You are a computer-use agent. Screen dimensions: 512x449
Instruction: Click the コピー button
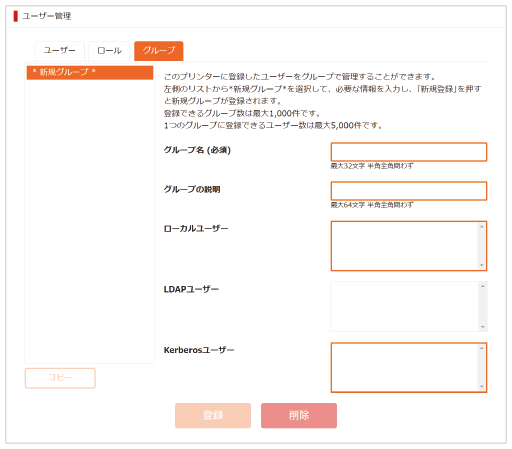point(60,378)
